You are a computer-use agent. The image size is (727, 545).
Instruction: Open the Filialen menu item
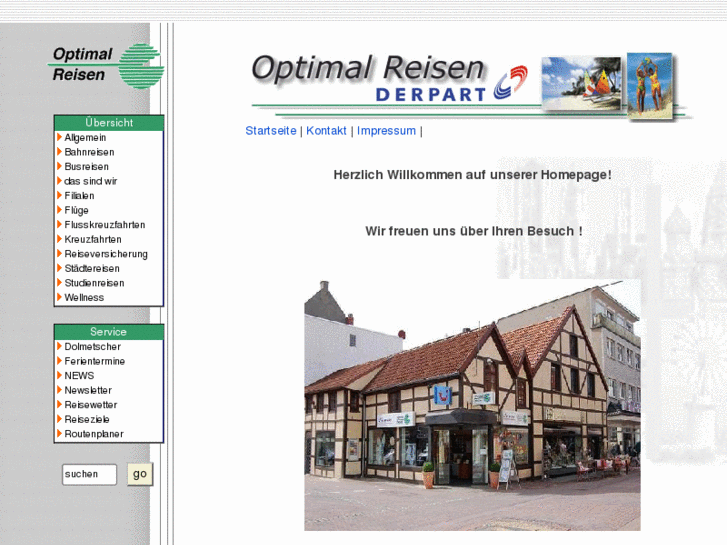coord(79,196)
